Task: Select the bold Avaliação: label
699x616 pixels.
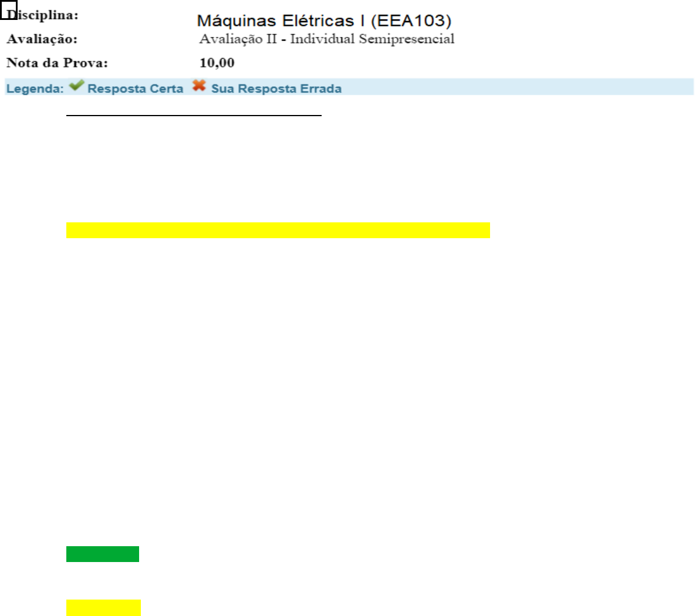Action: (x=42, y=39)
